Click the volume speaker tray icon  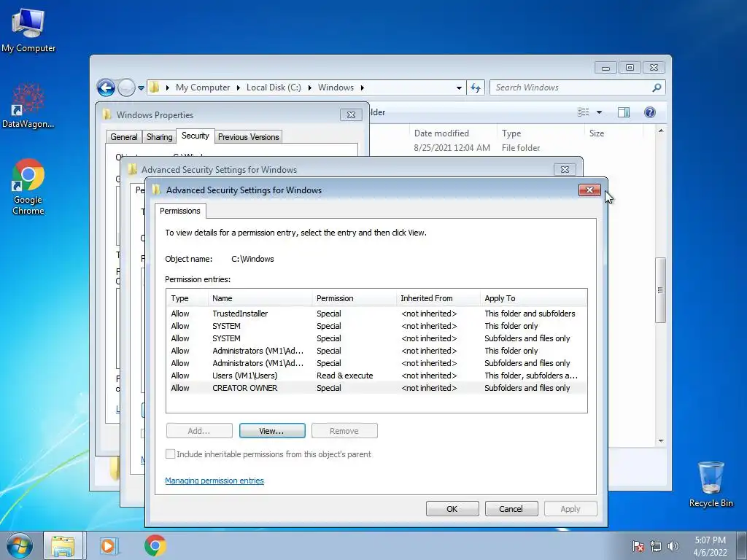point(673,546)
